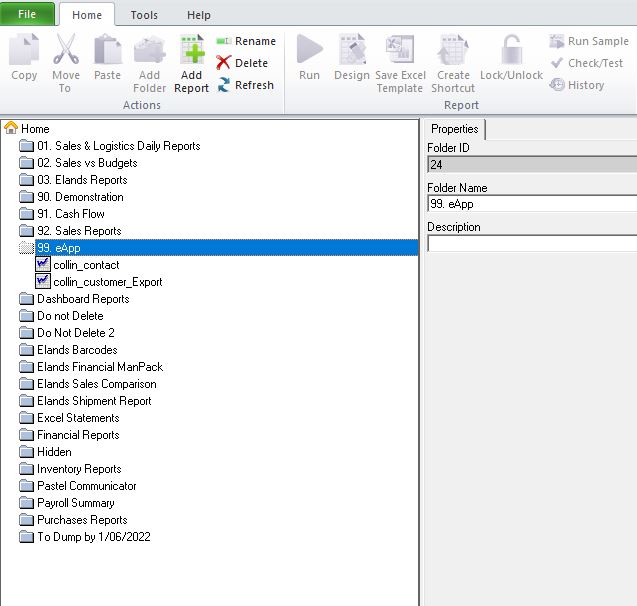637x606 pixels.
Task: Open the Design tool
Action: pyautogui.click(x=352, y=52)
